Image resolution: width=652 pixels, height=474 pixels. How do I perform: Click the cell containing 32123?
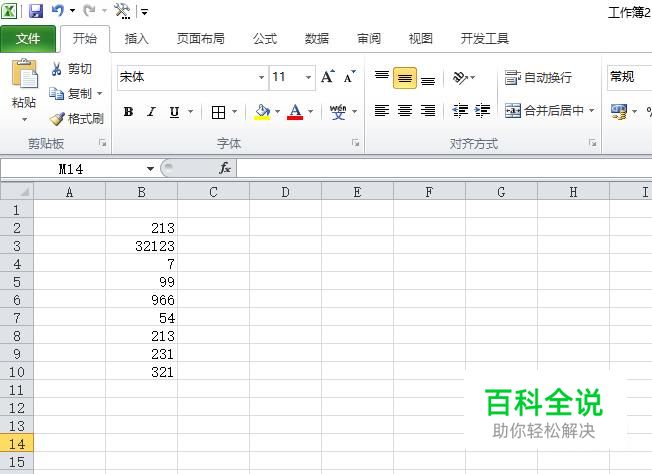pos(141,246)
